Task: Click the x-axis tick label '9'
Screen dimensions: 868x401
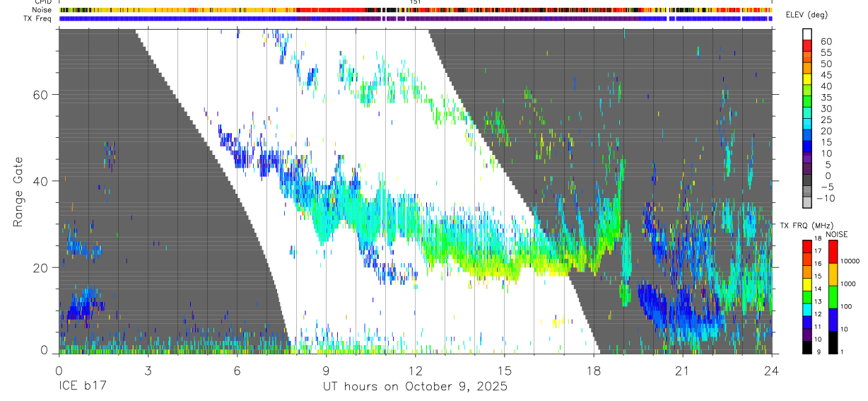Action: tap(326, 371)
